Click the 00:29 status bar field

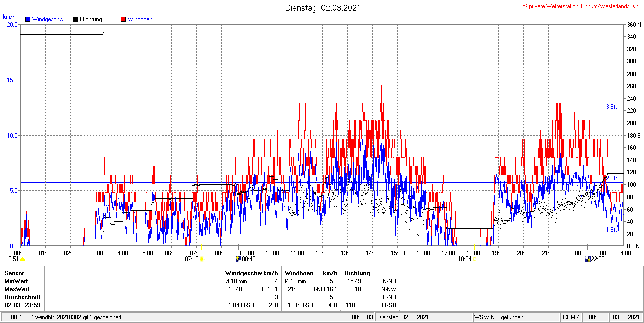(596, 317)
